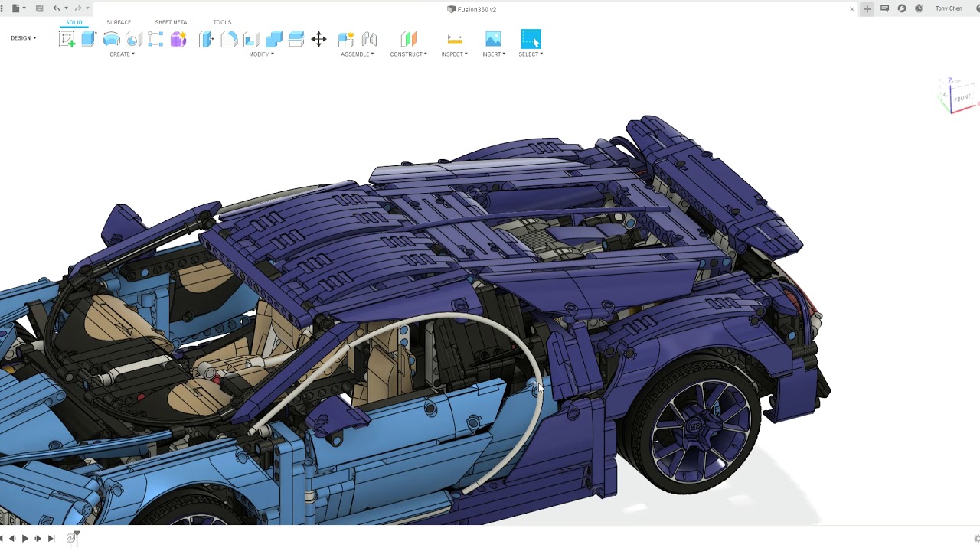
Task: Select the Offset Plane construct tool
Action: [408, 39]
